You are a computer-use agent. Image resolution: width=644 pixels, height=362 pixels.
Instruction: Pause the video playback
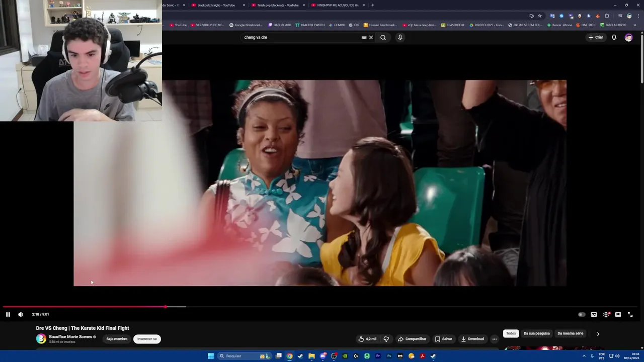coord(8,314)
